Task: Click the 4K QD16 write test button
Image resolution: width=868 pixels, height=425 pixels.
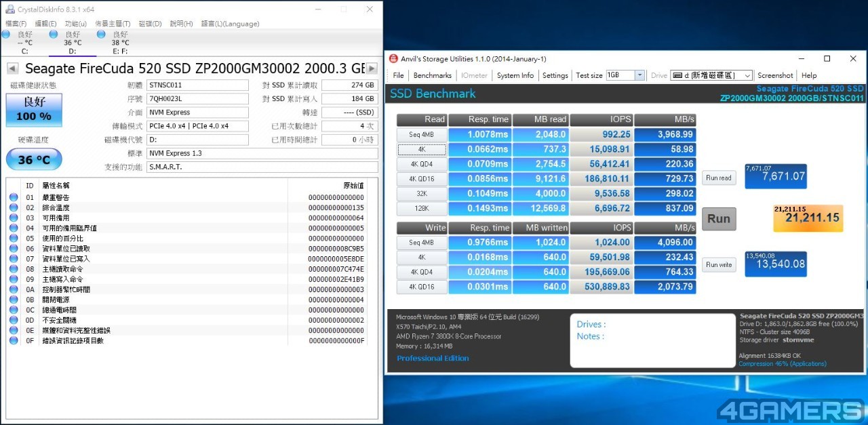Action: point(421,287)
